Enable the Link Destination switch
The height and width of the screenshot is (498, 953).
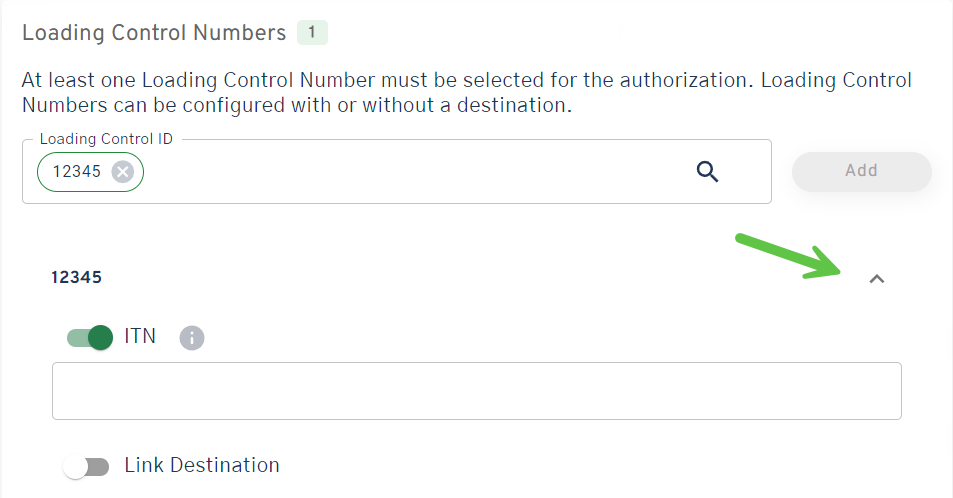coord(86,466)
